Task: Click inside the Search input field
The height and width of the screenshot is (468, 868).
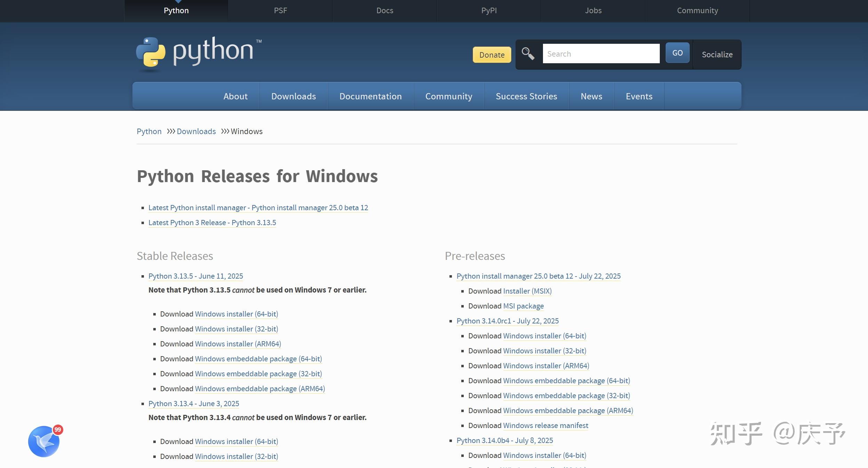Action: coord(601,53)
